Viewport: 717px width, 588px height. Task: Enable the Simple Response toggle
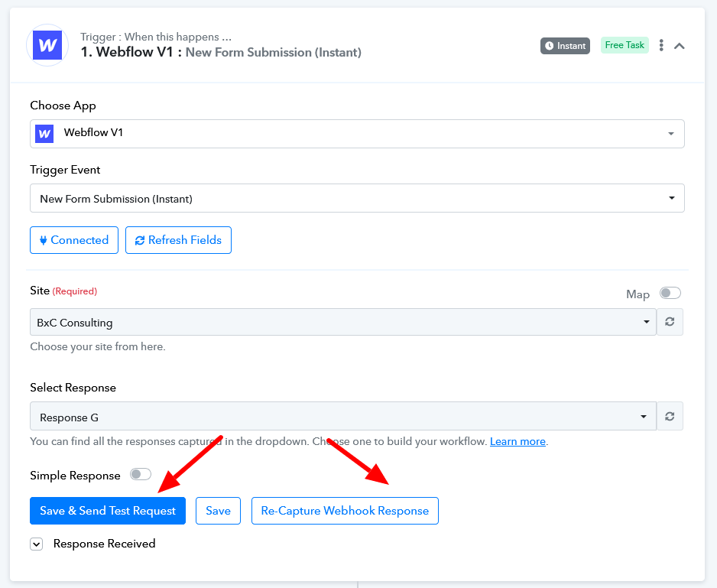coord(141,475)
